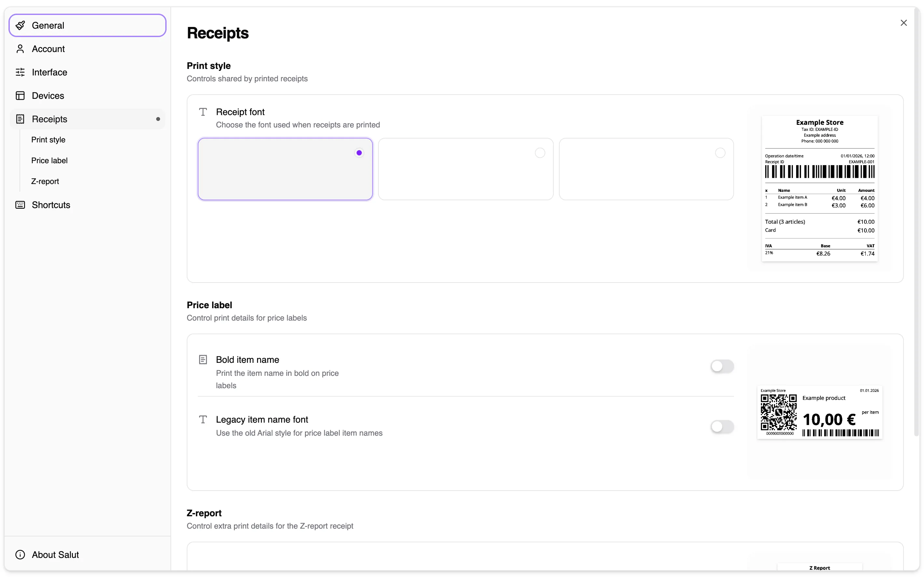Click the Z Report preview thumbnail
The image size is (924, 580).
pyautogui.click(x=820, y=567)
